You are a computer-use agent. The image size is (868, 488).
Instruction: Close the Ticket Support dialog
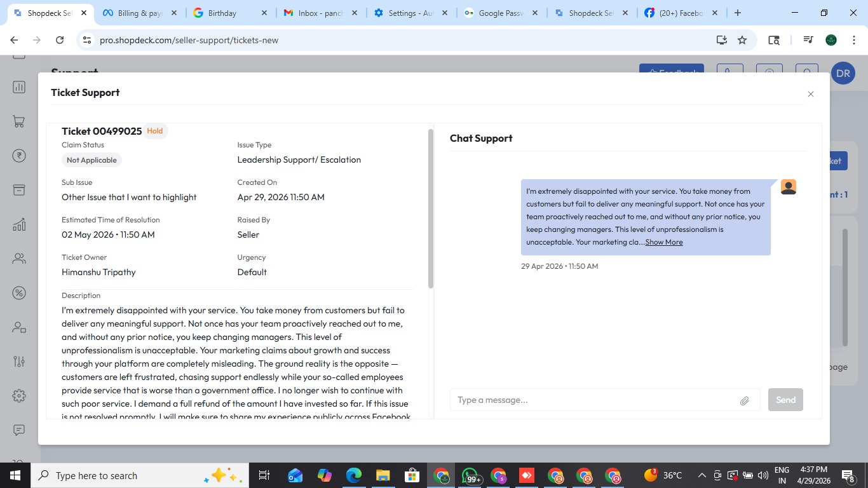(x=811, y=94)
